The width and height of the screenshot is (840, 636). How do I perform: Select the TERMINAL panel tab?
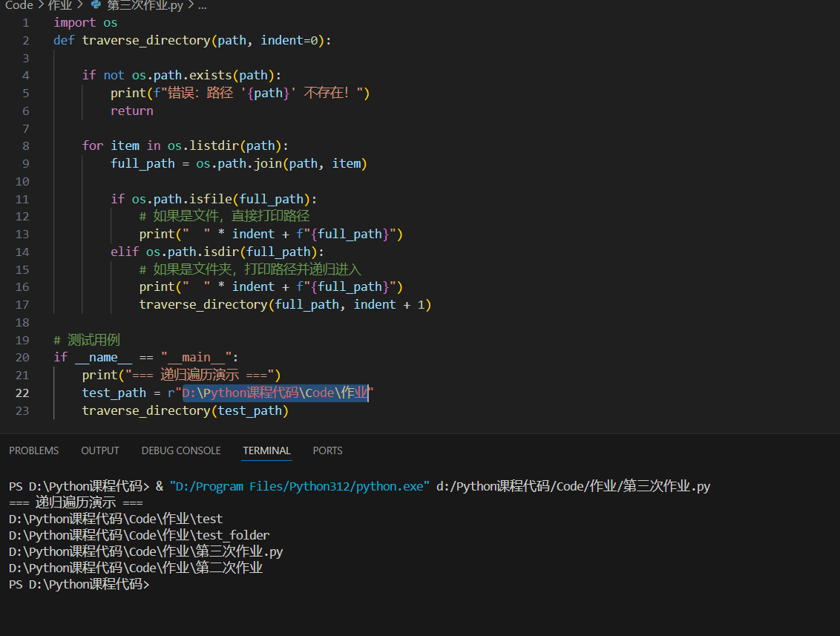coord(267,450)
